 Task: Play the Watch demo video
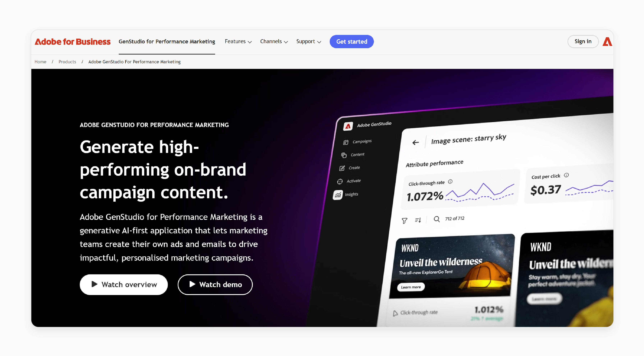pos(215,284)
